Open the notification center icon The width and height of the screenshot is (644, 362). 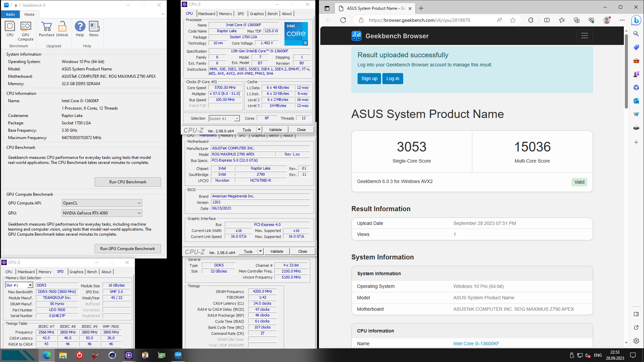633,355
